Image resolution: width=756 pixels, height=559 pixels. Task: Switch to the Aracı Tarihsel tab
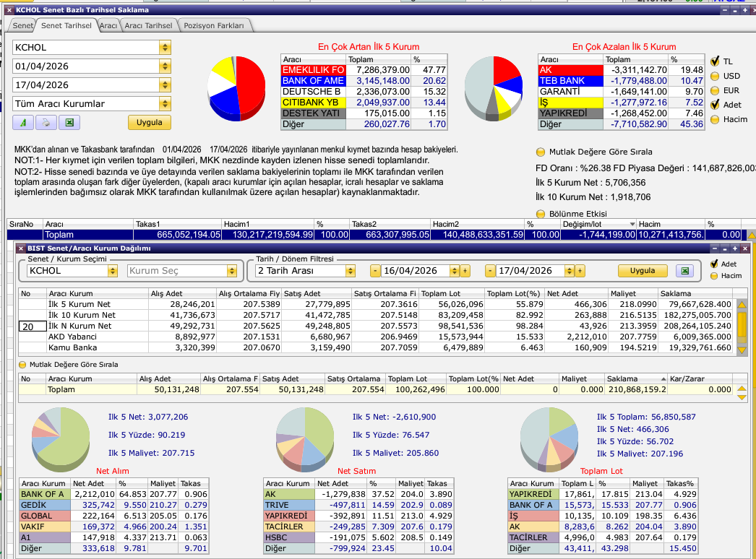pyautogui.click(x=148, y=25)
